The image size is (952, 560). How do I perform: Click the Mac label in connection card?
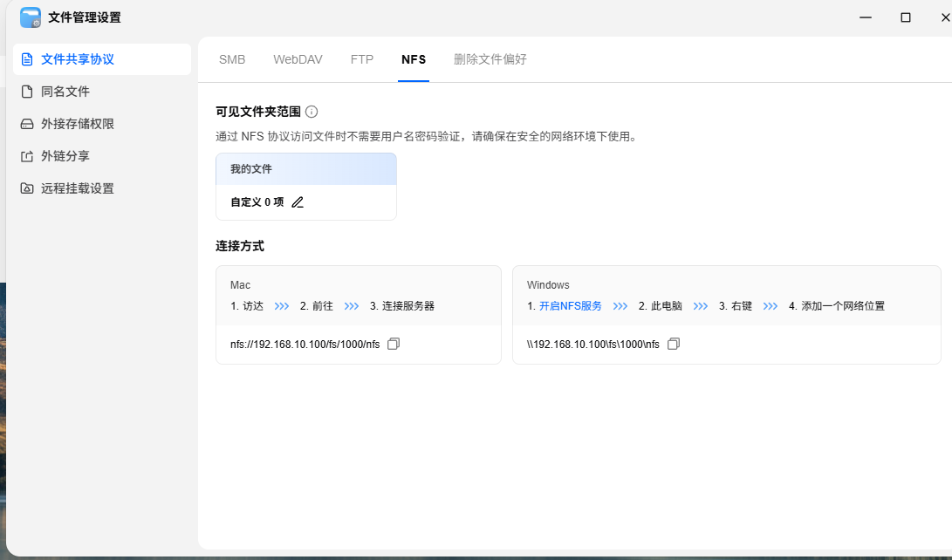(x=241, y=285)
